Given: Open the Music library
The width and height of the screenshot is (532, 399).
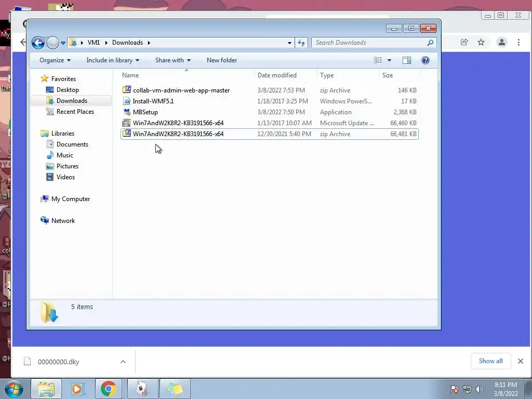Looking at the screenshot, I should [64, 155].
